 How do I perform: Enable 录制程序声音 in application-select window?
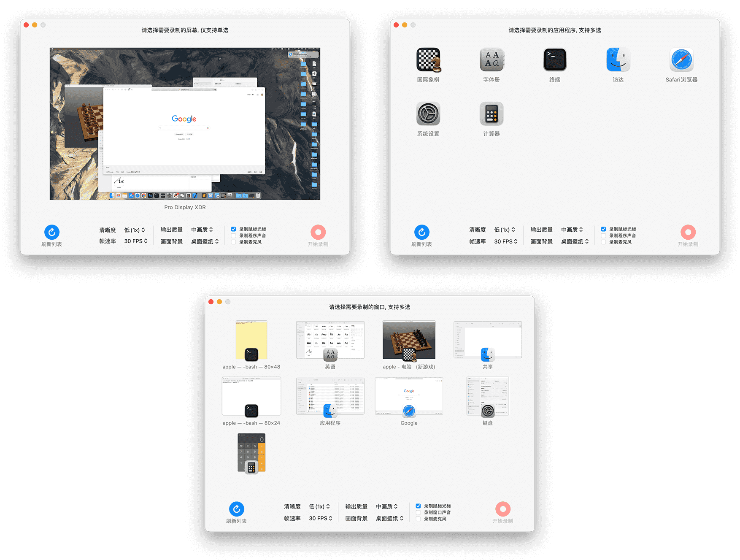tap(603, 235)
